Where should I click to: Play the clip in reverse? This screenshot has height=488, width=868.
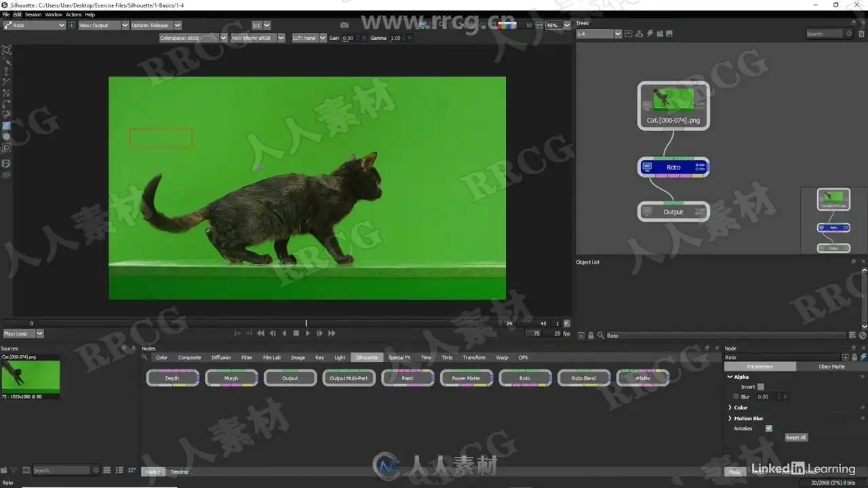[x=284, y=333]
